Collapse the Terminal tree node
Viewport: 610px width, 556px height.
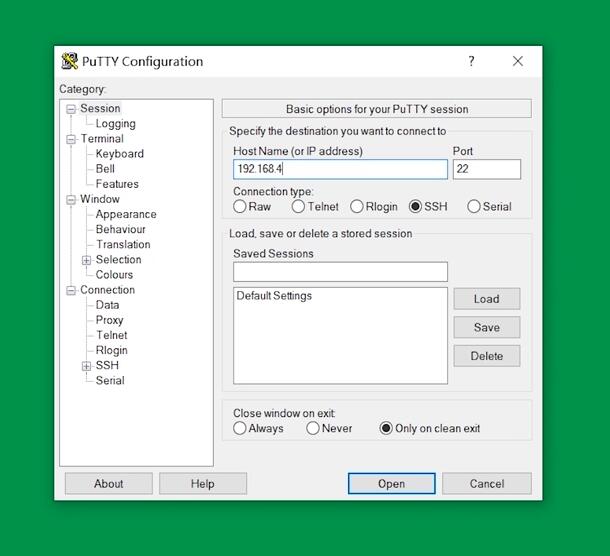71,139
